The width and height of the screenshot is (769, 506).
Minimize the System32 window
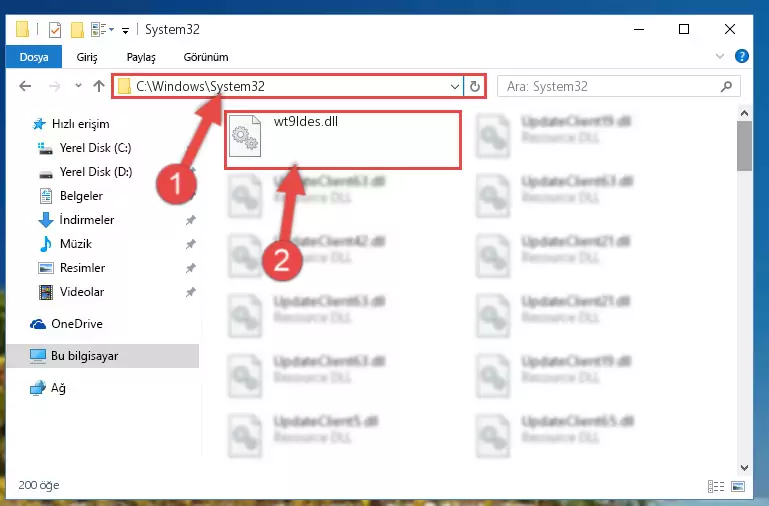pyautogui.click(x=639, y=29)
